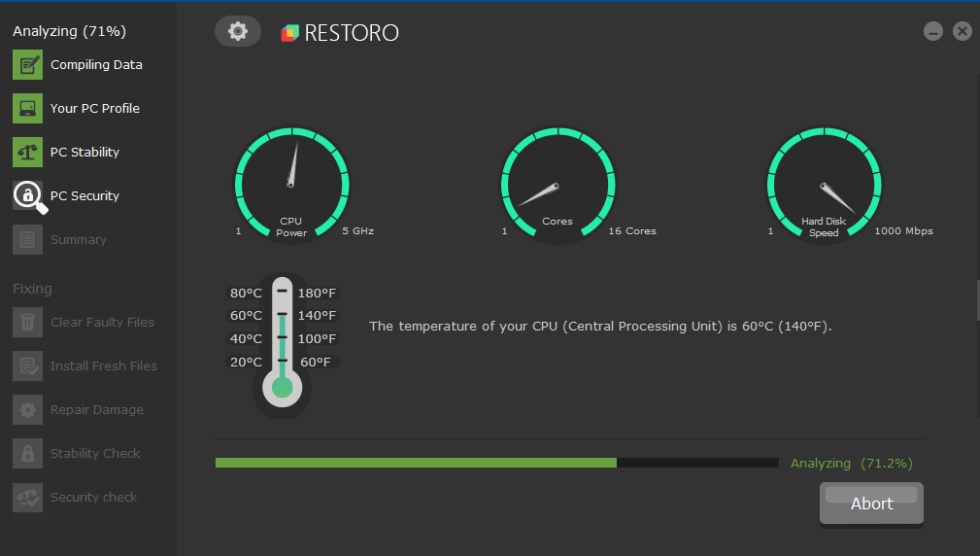The width and height of the screenshot is (980, 556).
Task: Select the PC Stability step label
Action: click(84, 152)
